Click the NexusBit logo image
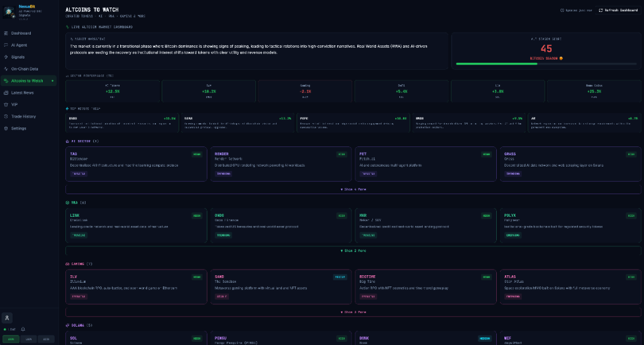 click(x=9, y=13)
